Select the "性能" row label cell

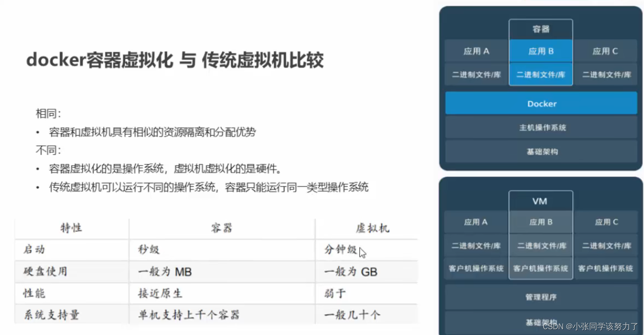(x=71, y=293)
